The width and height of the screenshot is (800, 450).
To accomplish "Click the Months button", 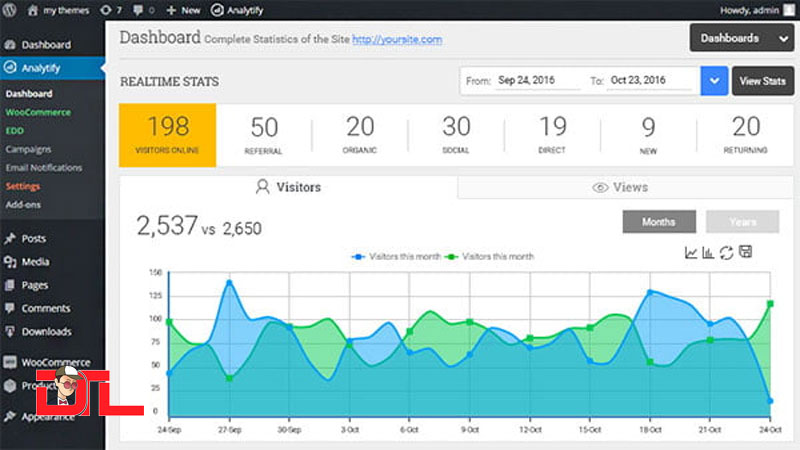I will coord(659,222).
